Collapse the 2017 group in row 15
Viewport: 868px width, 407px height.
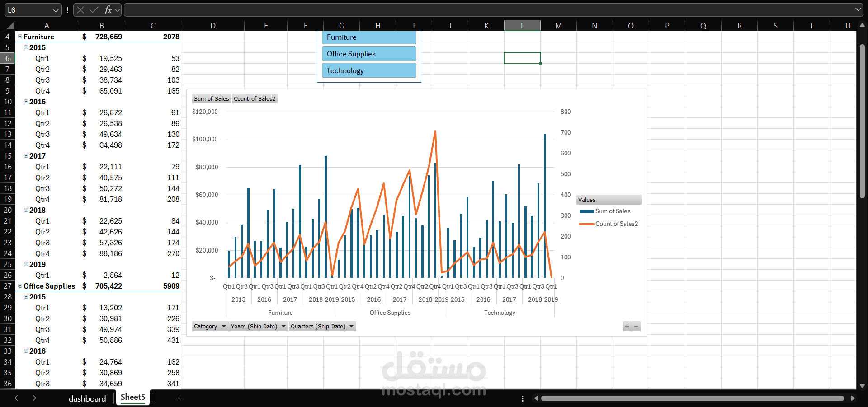pos(26,156)
